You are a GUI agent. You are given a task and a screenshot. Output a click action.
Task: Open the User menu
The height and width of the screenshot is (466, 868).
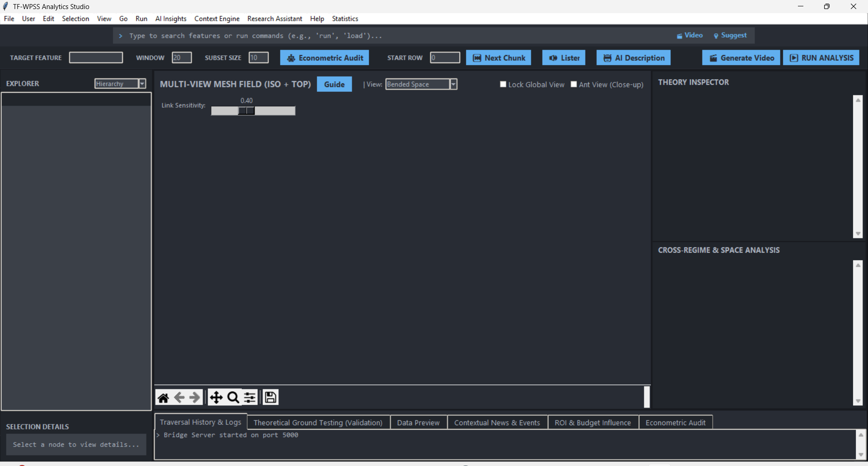click(x=28, y=19)
